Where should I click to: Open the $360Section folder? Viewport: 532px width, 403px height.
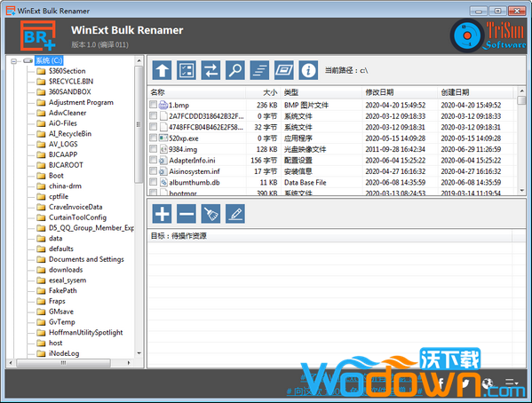67,71
